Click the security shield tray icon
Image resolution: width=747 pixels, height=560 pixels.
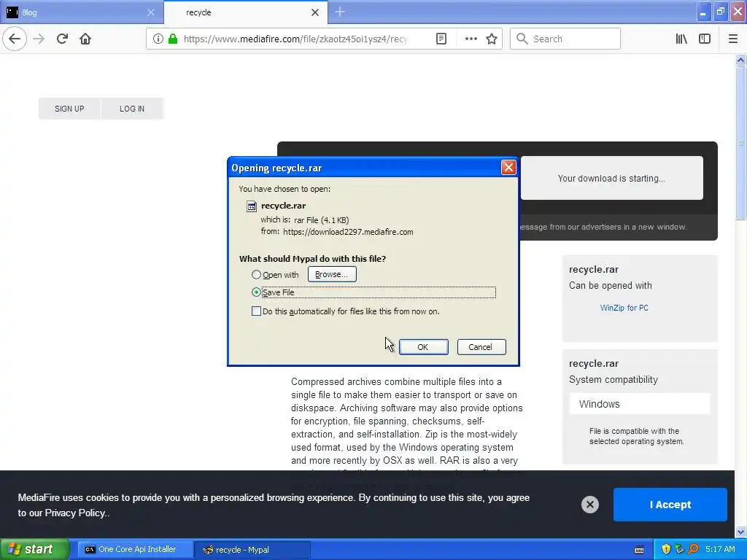pyautogui.click(x=666, y=549)
